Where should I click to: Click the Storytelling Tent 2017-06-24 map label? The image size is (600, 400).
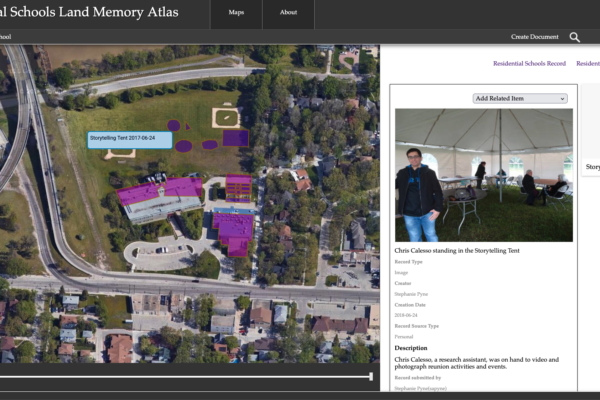129,139
